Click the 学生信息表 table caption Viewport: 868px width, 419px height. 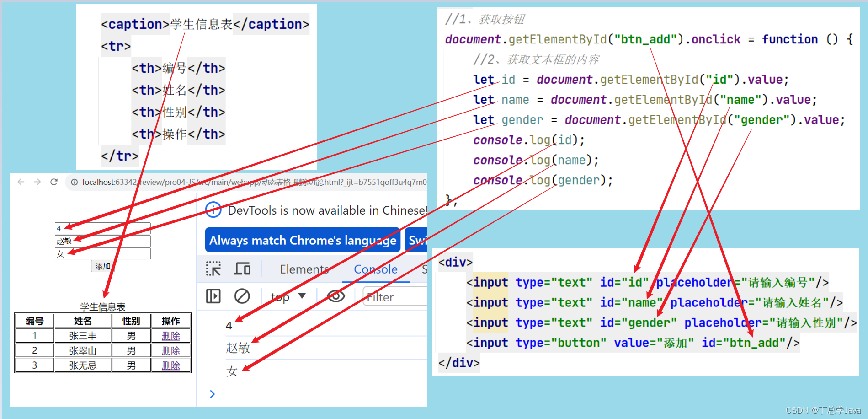[103, 307]
